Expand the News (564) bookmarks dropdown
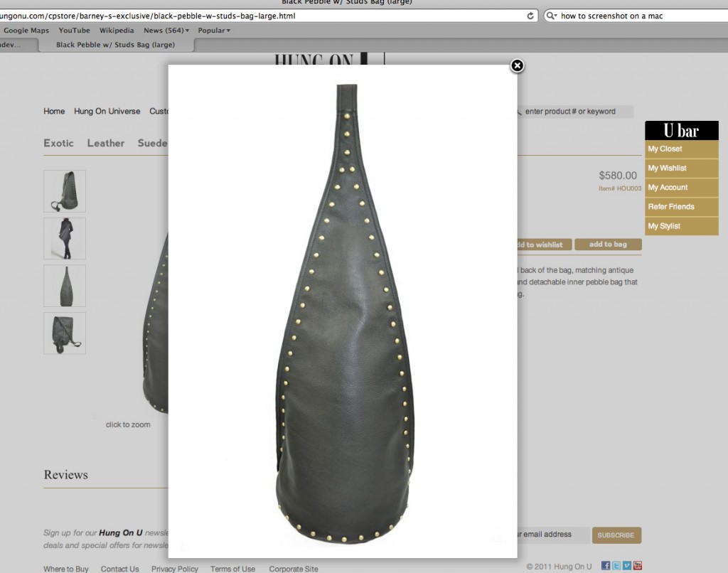This screenshot has height=573, width=728. (x=166, y=31)
